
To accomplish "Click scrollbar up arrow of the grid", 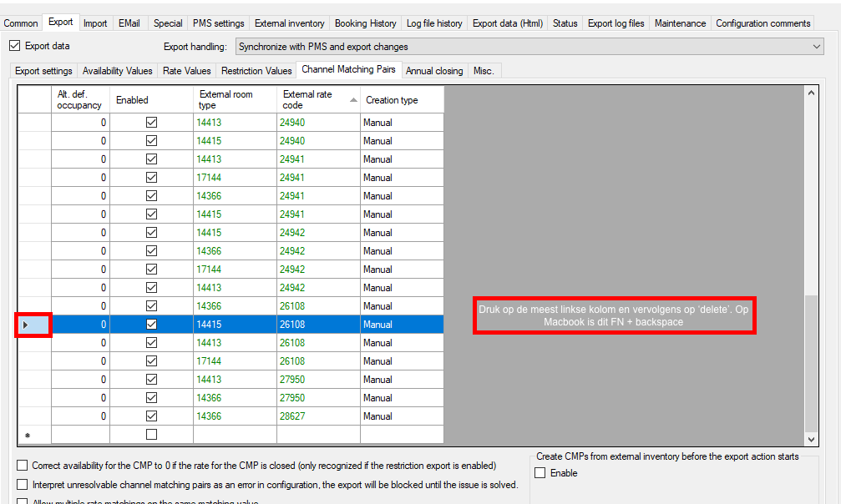I will click(811, 93).
